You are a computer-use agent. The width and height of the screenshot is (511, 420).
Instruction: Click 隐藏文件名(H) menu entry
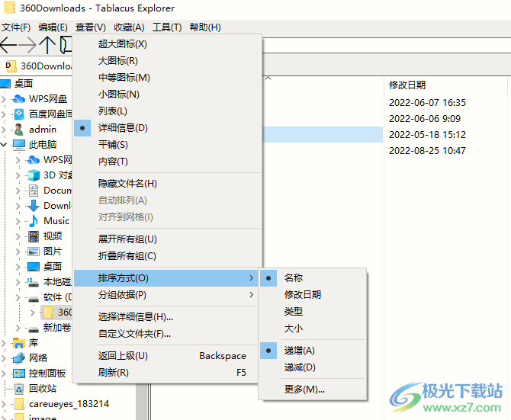coord(167,184)
